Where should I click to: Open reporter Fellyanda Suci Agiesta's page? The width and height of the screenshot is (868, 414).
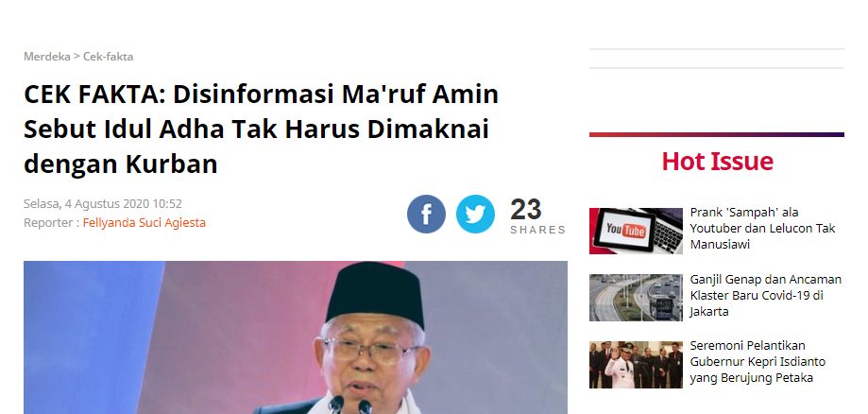click(144, 223)
